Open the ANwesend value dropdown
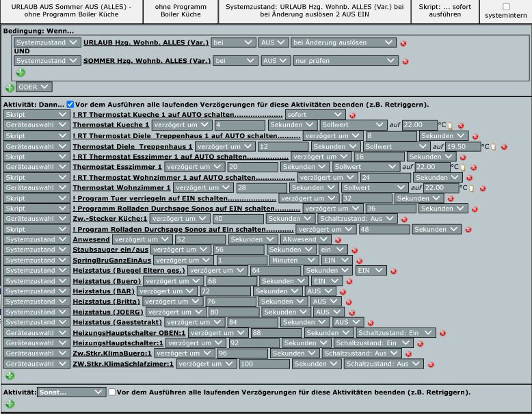Viewport: 532px width, 415px height. point(306,239)
